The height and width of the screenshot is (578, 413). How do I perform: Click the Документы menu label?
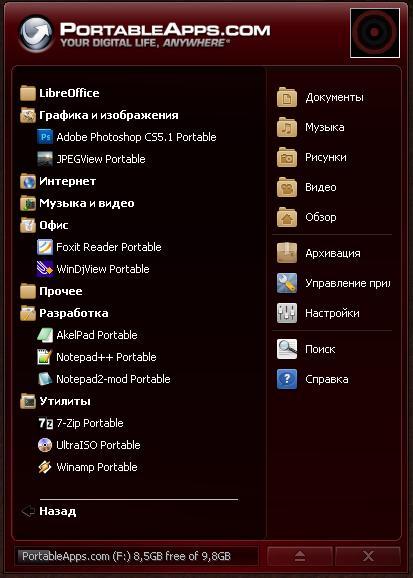coord(334,97)
